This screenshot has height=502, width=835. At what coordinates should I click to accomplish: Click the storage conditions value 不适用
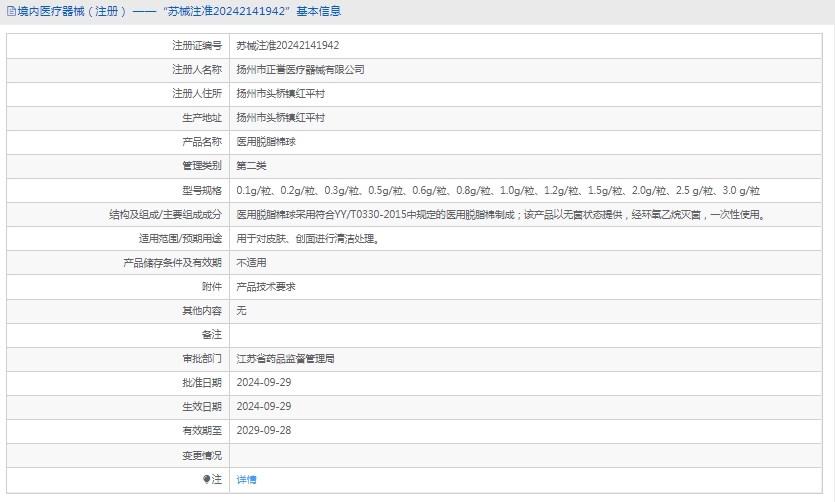[x=251, y=263]
